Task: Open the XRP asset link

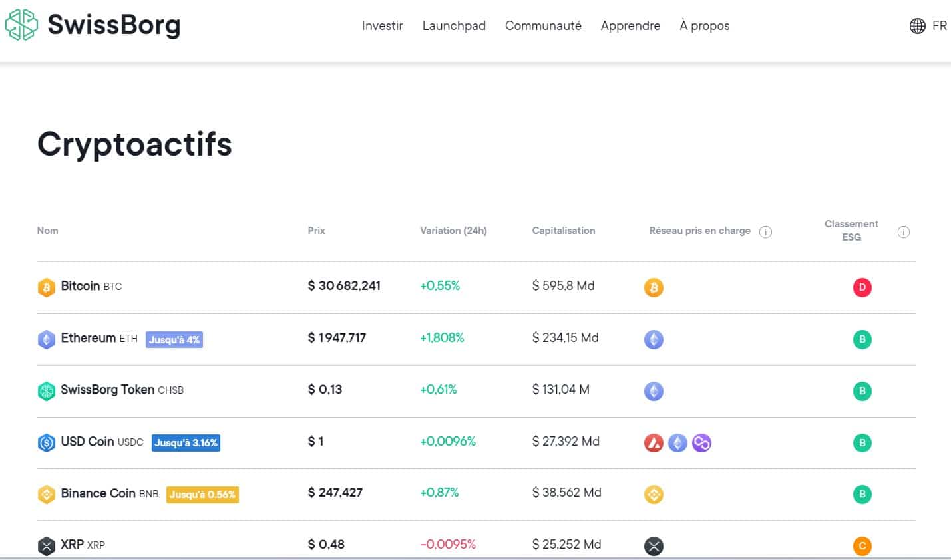Action: tap(83, 545)
